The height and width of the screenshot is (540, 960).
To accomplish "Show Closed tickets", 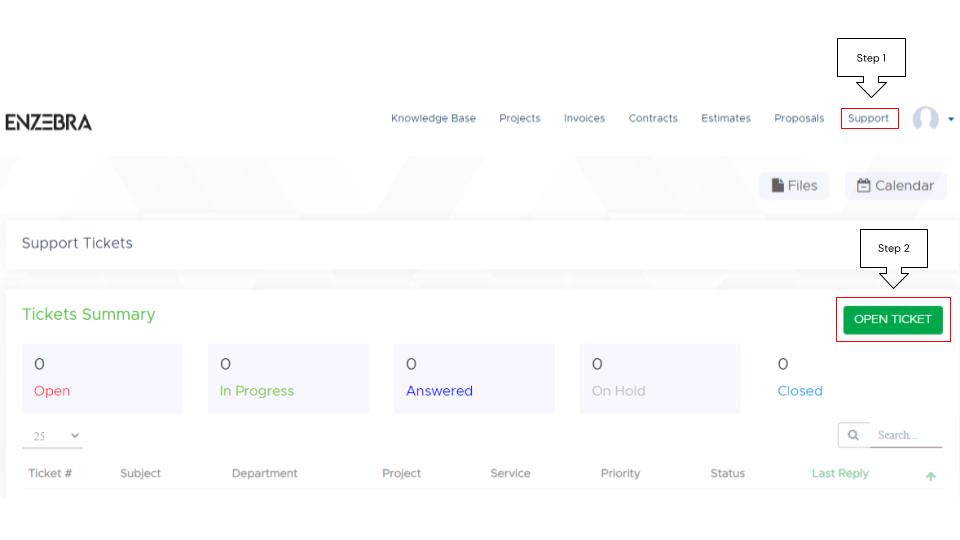I will (800, 391).
